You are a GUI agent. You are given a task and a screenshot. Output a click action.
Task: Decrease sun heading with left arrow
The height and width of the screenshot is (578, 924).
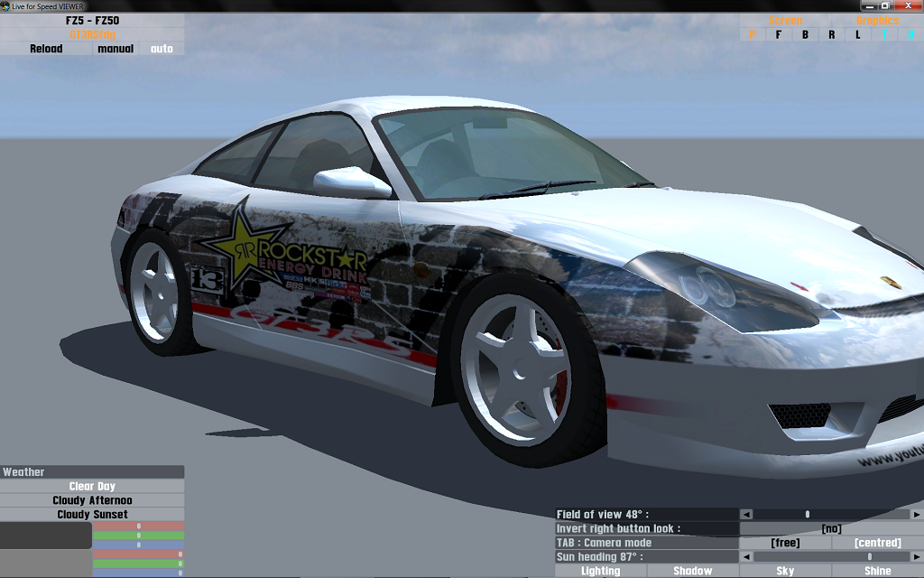click(746, 556)
